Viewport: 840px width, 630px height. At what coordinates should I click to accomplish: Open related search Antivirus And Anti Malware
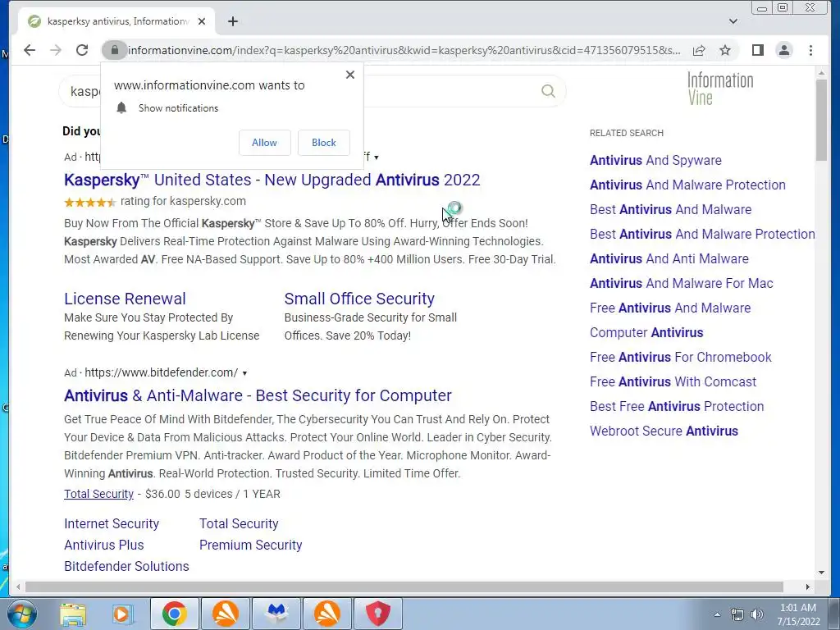point(669,258)
